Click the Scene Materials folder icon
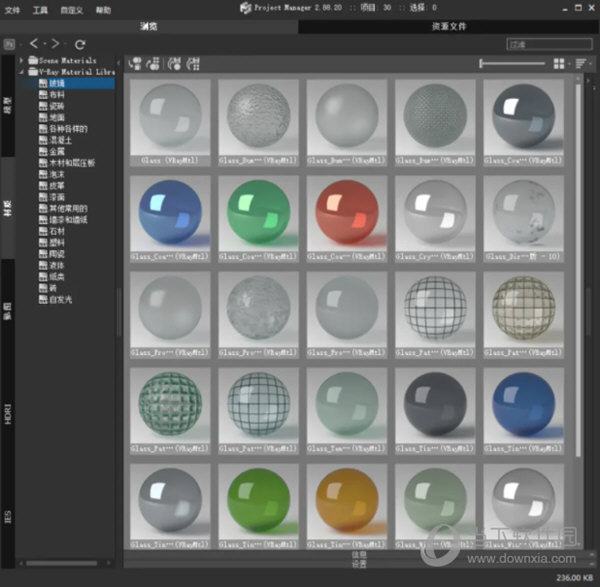Screen dimensions: 600x587 (x=33, y=60)
